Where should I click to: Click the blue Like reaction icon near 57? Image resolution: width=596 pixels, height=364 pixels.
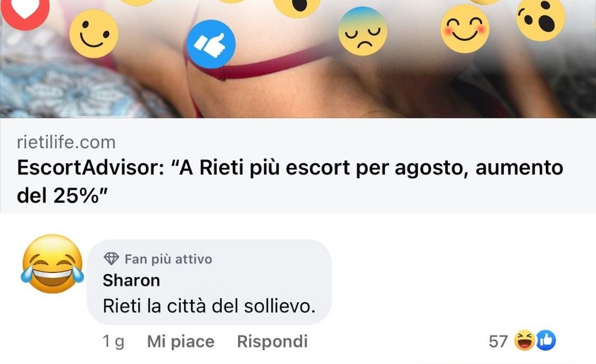(546, 340)
